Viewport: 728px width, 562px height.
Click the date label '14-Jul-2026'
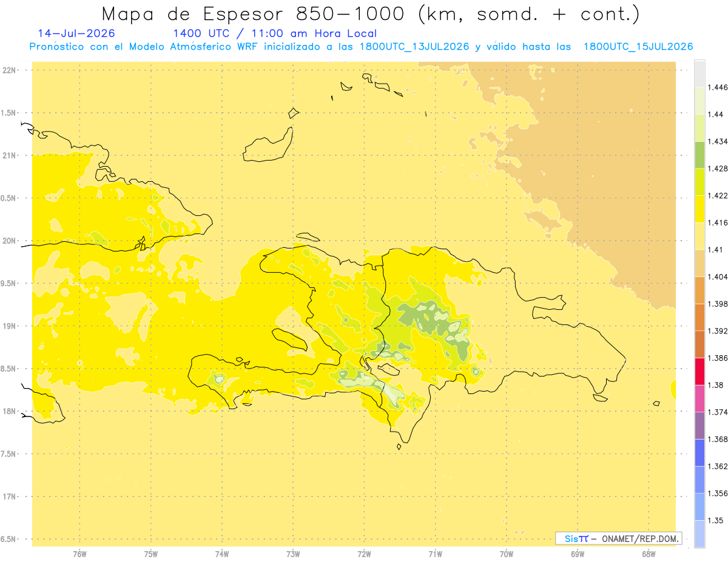tap(76, 33)
